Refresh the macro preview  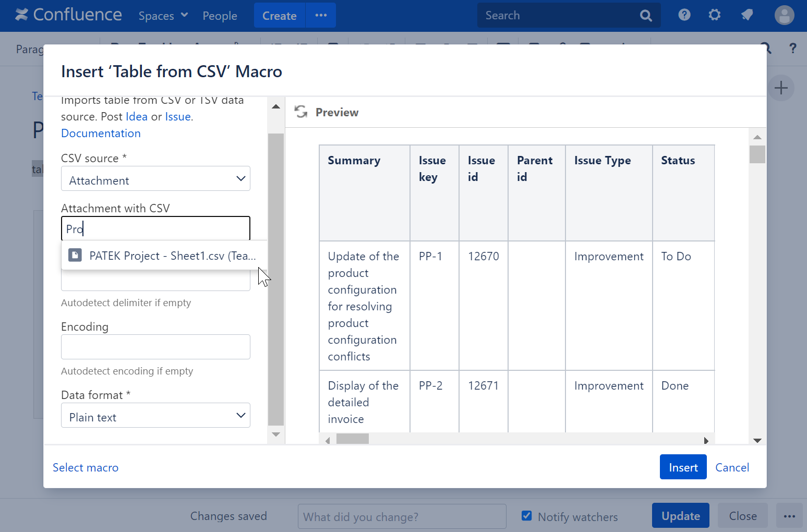click(x=301, y=112)
